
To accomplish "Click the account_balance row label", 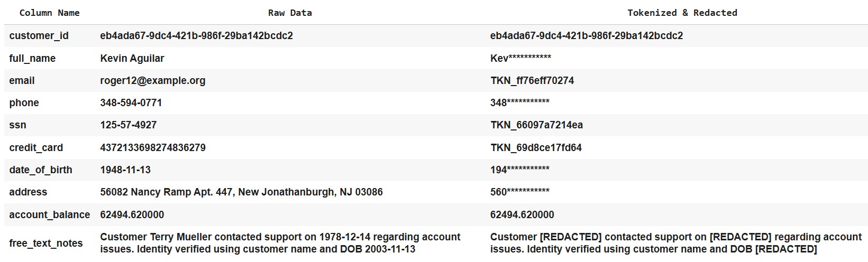I will click(49, 215).
